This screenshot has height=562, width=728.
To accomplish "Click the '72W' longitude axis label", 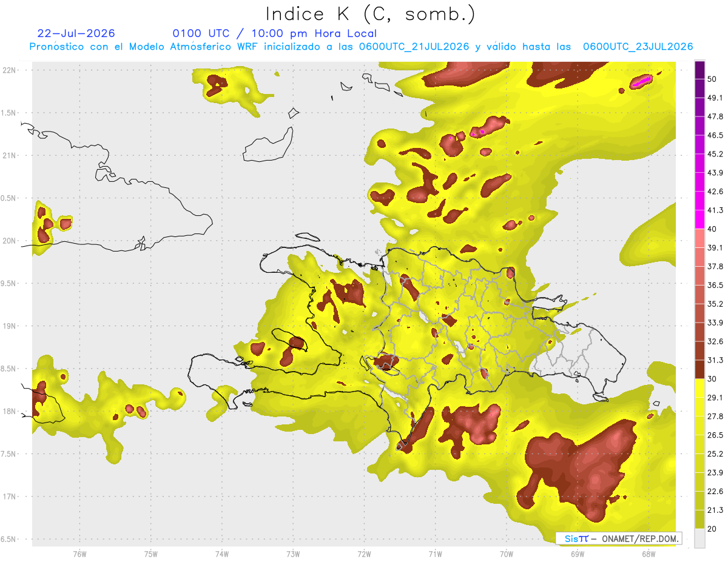I will pos(364,554).
